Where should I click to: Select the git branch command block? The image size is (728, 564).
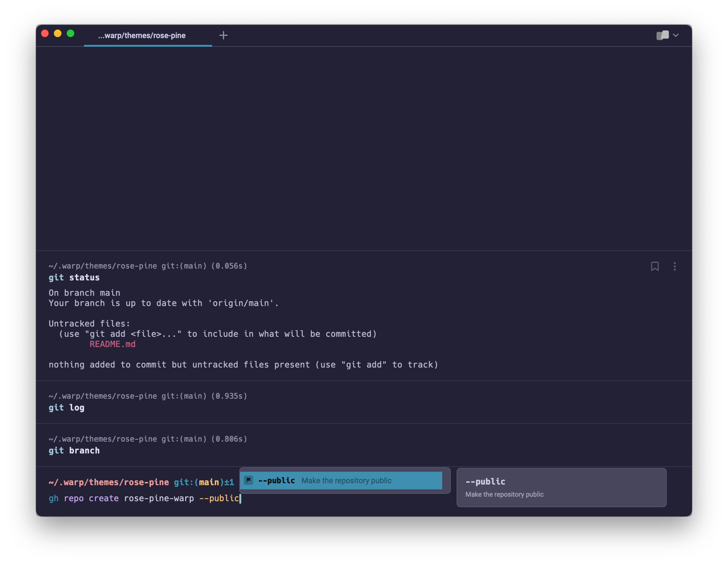click(364, 445)
